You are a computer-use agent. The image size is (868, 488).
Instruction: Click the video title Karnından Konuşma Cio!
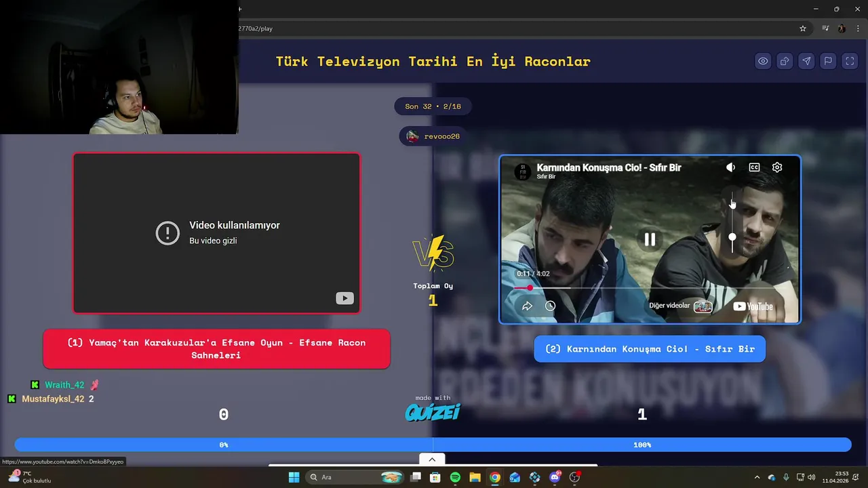tap(609, 167)
